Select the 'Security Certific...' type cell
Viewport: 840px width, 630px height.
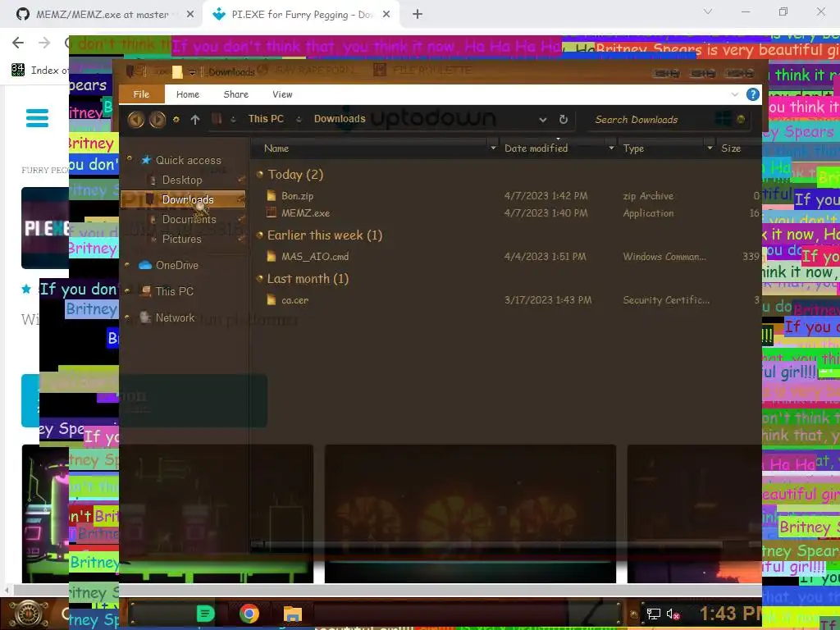point(666,300)
